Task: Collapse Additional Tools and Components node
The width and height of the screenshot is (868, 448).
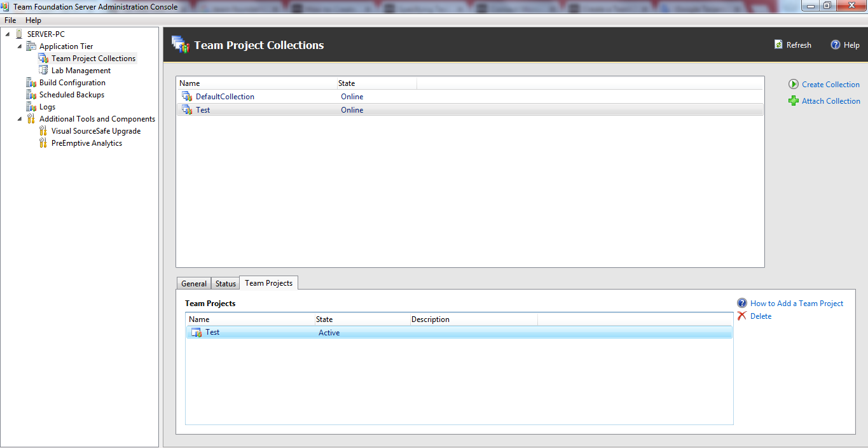Action: pos(19,118)
